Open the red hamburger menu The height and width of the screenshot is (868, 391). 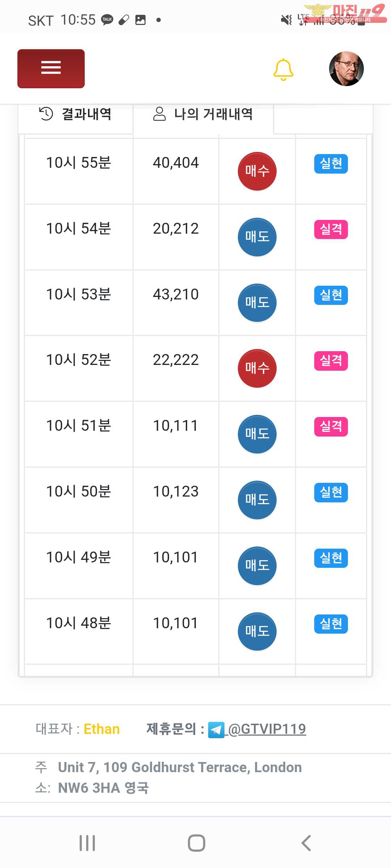click(51, 68)
